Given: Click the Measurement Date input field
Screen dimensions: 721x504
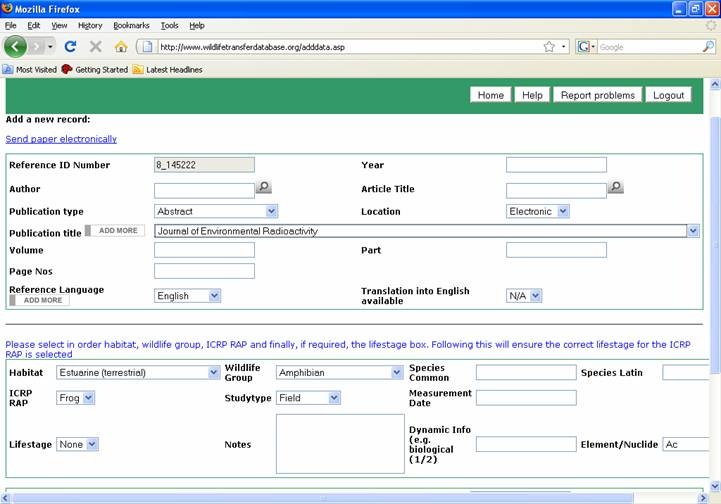Looking at the screenshot, I should point(526,398).
